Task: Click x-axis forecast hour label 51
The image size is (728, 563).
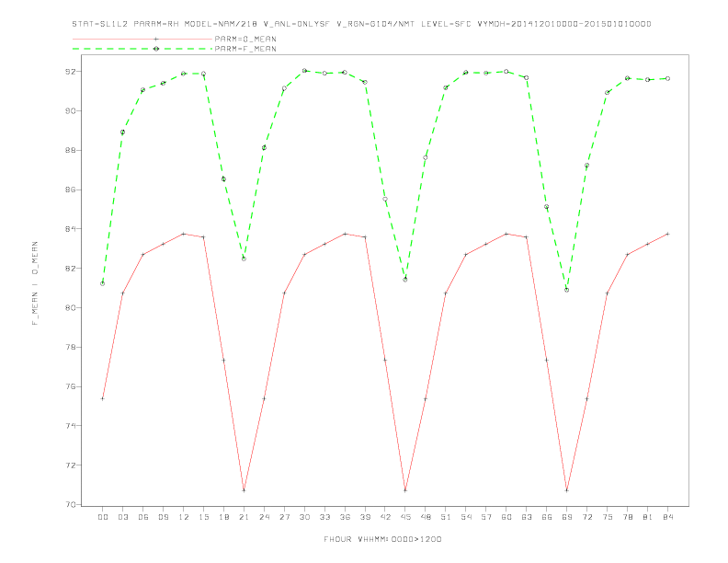Action: coord(446,517)
